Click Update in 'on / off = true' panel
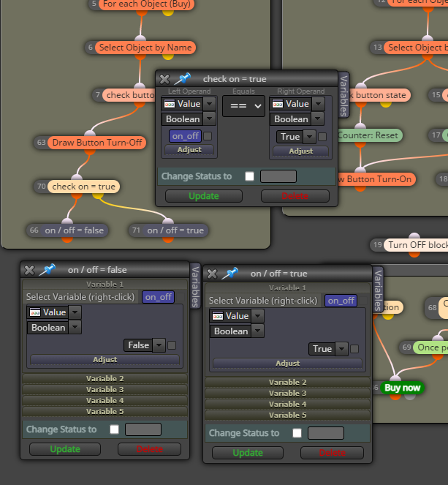Viewport: 448px width, 485px height. click(x=248, y=453)
